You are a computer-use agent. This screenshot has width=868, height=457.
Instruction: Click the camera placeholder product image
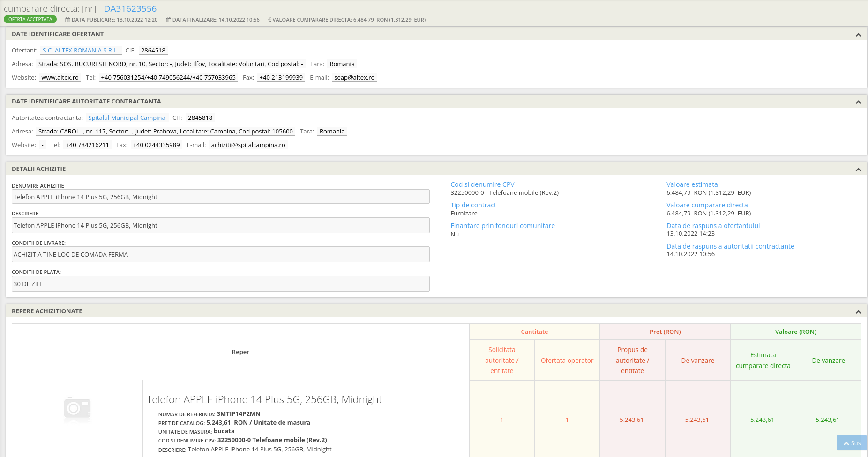pyautogui.click(x=77, y=409)
